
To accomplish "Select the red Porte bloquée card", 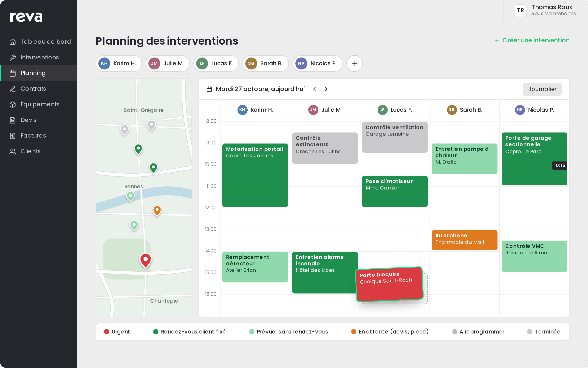I will tap(389, 284).
